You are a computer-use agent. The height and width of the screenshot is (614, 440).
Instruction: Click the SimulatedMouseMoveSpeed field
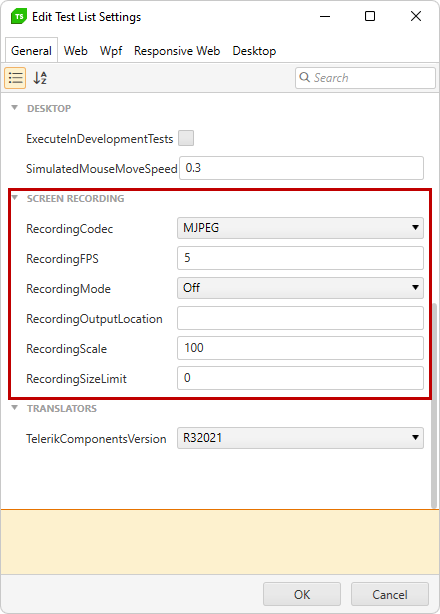click(301, 168)
